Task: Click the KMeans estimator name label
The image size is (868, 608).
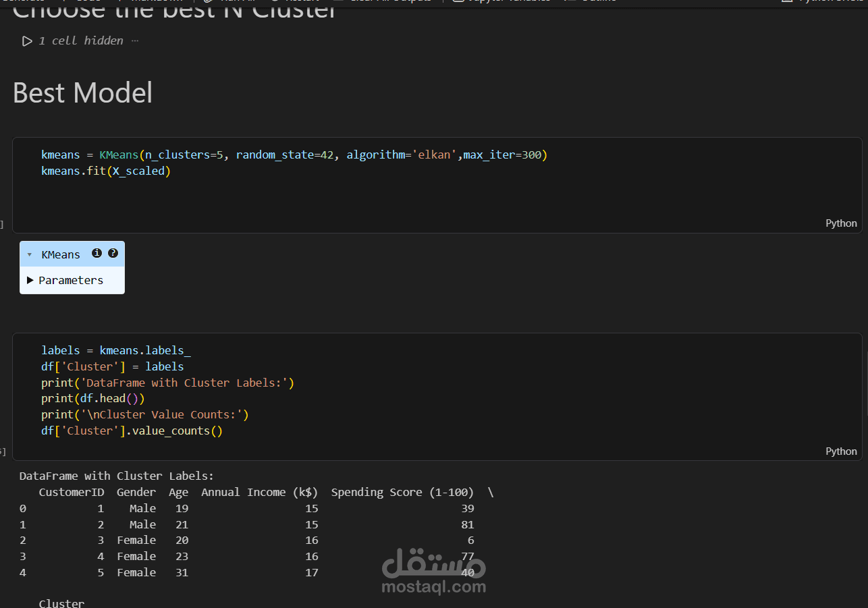Action: 61,254
